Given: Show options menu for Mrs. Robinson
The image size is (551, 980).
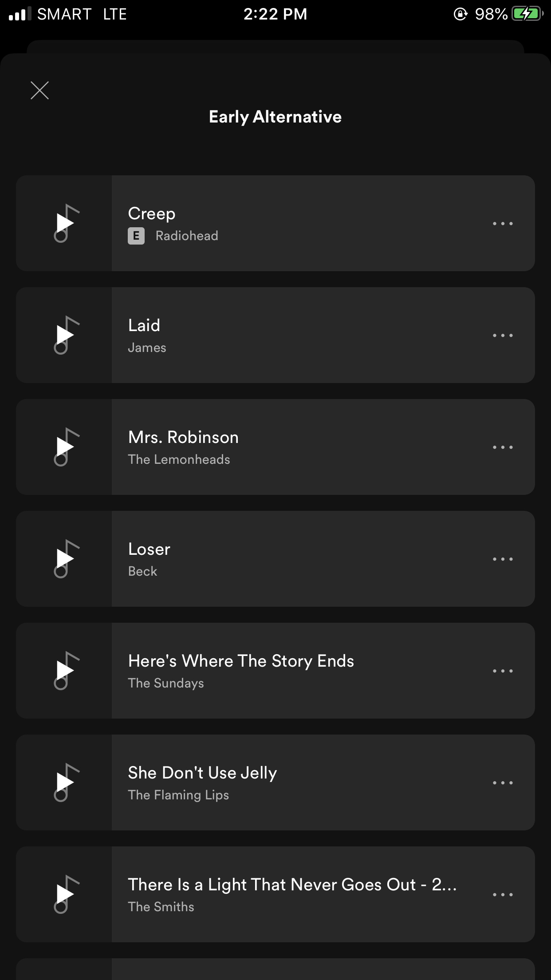Looking at the screenshot, I should coord(503,447).
